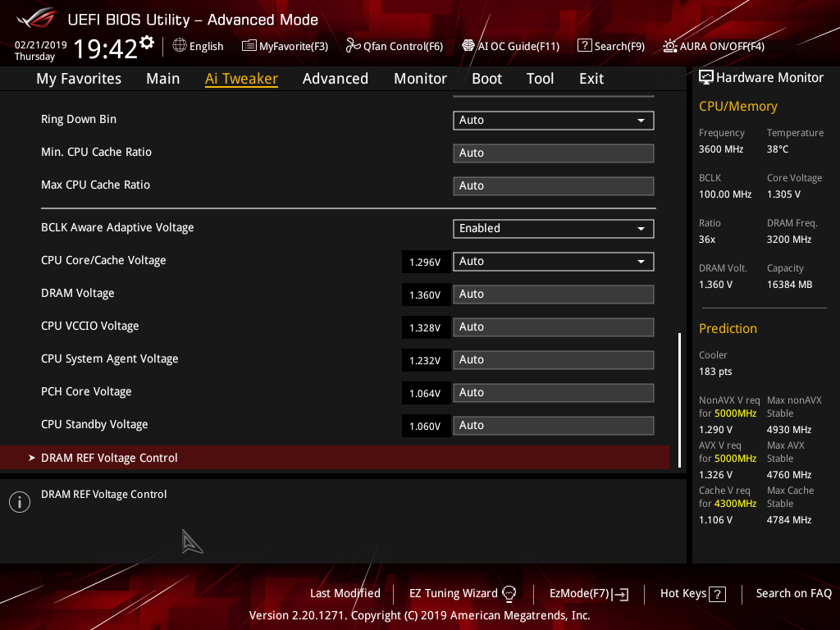
Task: Open time settings gear icon
Action: (x=147, y=43)
